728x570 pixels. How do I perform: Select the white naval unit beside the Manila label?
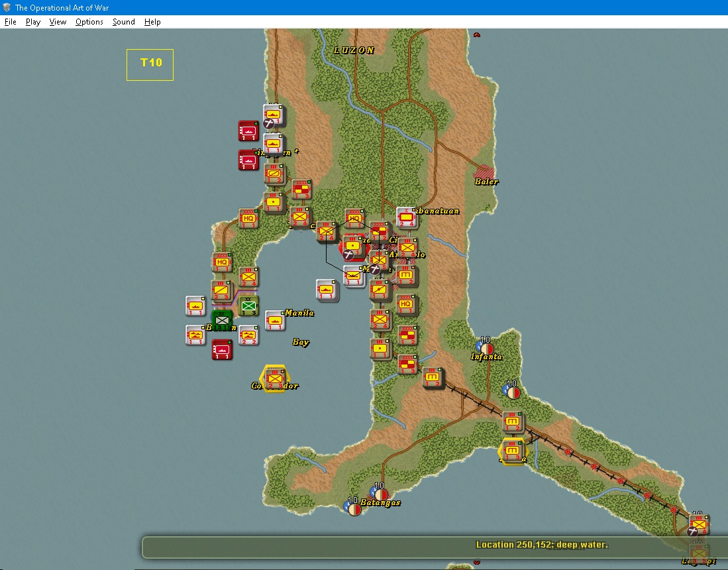tap(275, 321)
